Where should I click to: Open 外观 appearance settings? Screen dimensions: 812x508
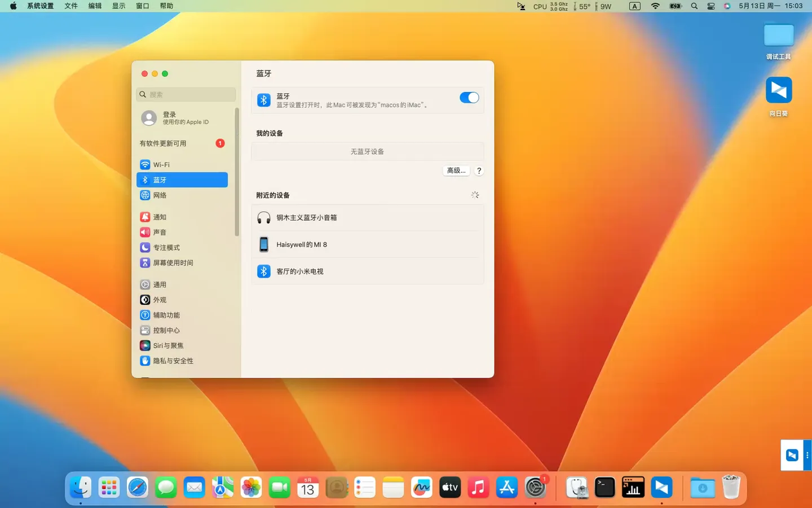click(x=160, y=300)
